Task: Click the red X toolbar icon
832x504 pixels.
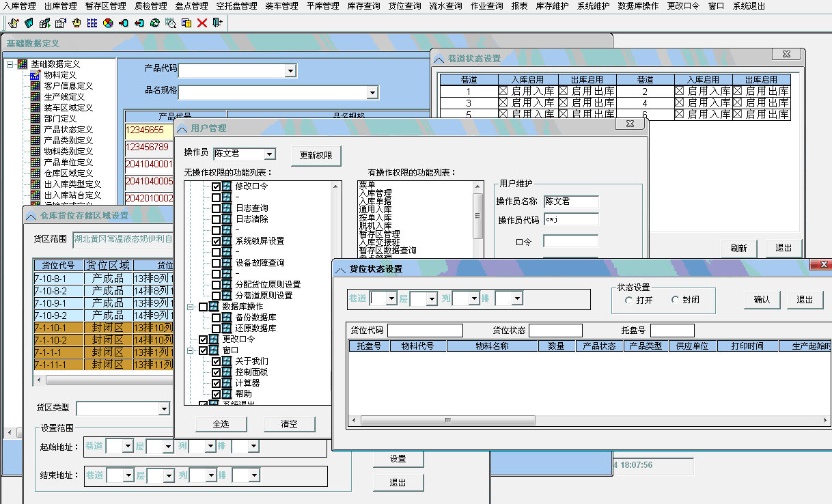Action: pyautogui.click(x=202, y=23)
